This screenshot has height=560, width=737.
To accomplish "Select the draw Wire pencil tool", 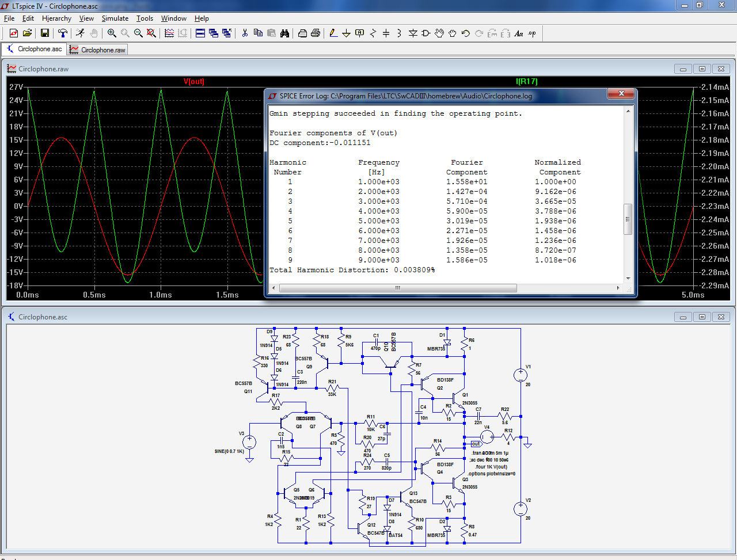I will point(333,33).
